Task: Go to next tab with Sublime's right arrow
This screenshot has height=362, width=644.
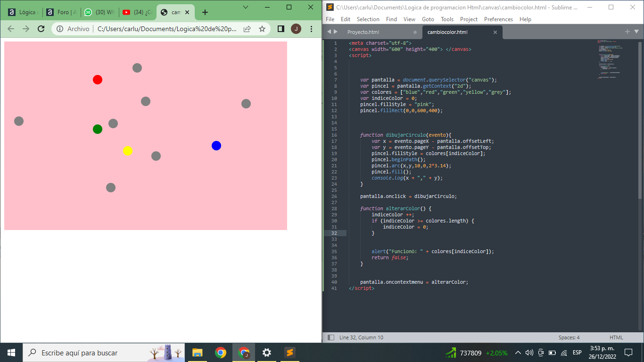Action: pyautogui.click(x=336, y=32)
